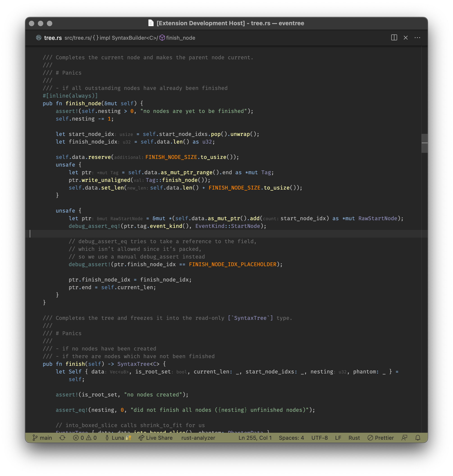The height and width of the screenshot is (476, 453).
Task: Click the split editor right icon
Action: coord(394,38)
